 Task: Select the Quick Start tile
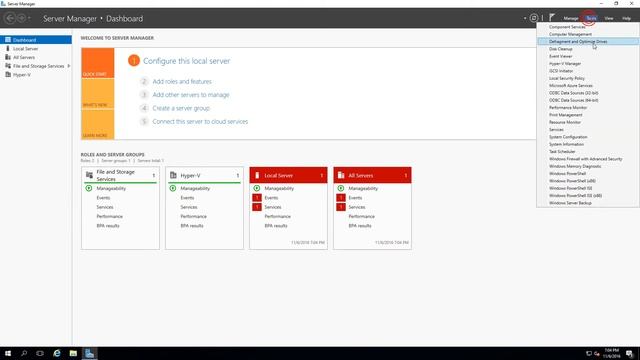pyautogui.click(x=98, y=63)
